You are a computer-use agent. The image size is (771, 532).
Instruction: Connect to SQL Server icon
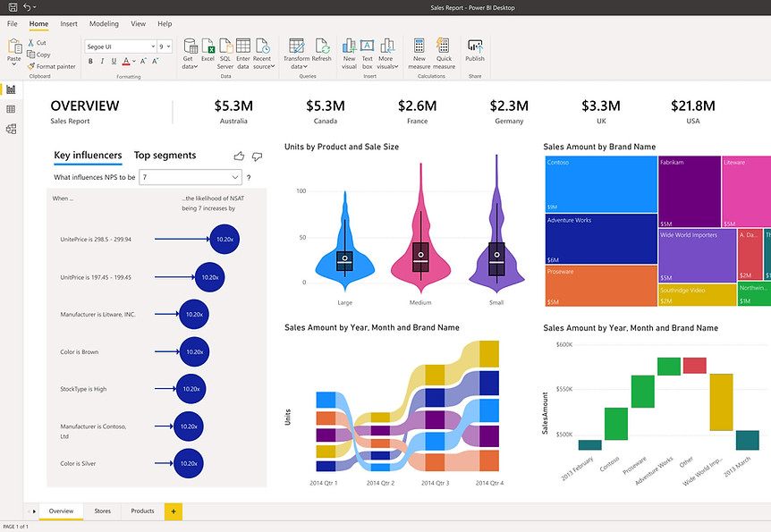click(x=225, y=46)
